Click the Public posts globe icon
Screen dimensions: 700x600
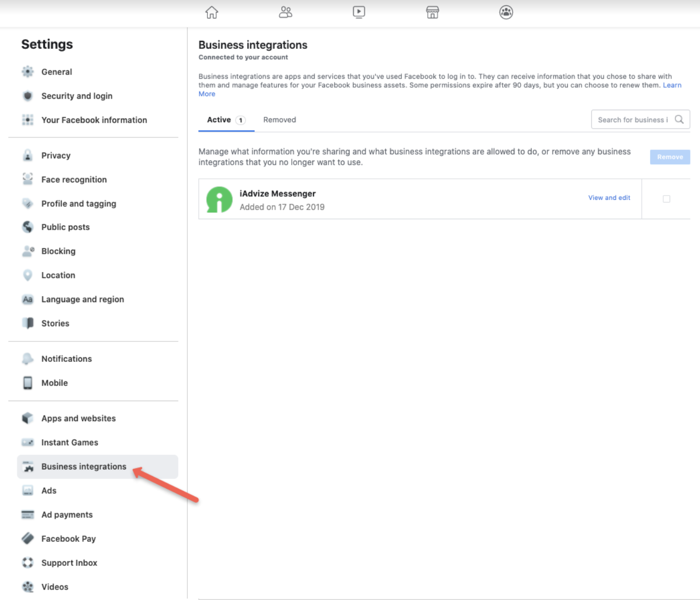coord(28,227)
